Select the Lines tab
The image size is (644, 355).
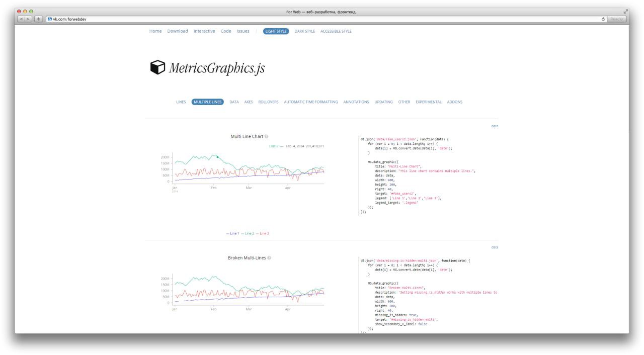click(181, 102)
